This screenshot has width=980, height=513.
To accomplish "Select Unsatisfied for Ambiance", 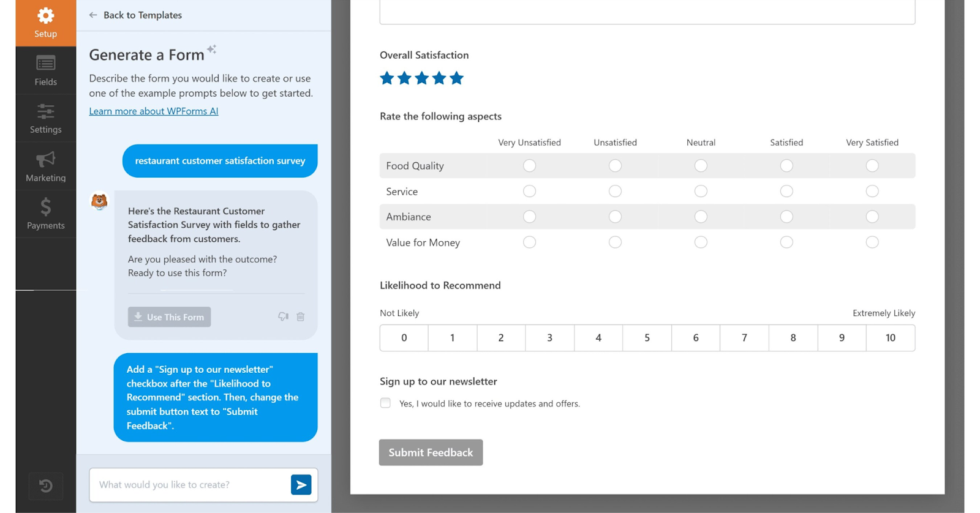I will tap(615, 217).
